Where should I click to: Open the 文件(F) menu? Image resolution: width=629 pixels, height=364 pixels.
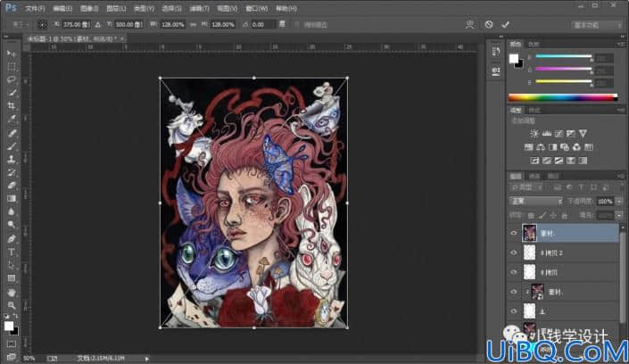[35, 8]
